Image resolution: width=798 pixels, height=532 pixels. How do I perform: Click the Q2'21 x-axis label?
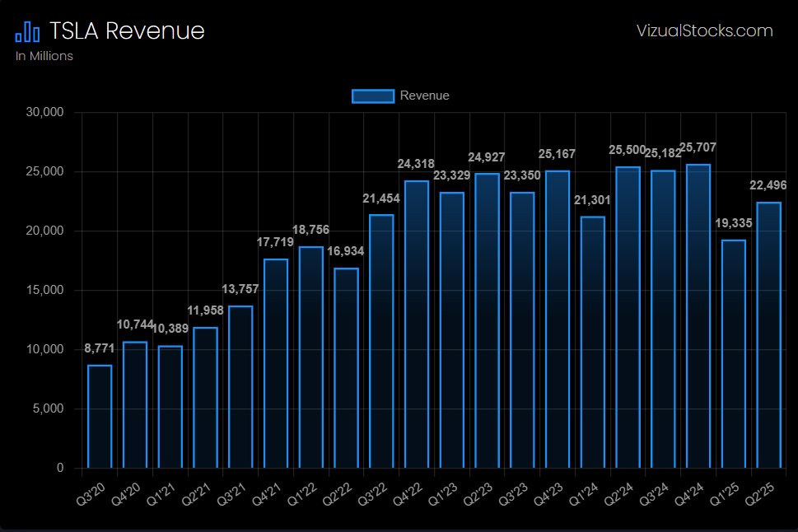coord(196,494)
